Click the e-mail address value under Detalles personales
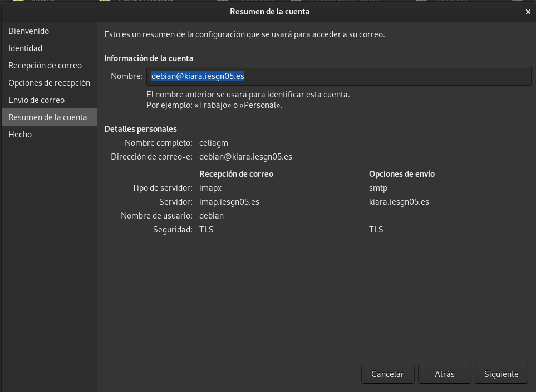 245,157
